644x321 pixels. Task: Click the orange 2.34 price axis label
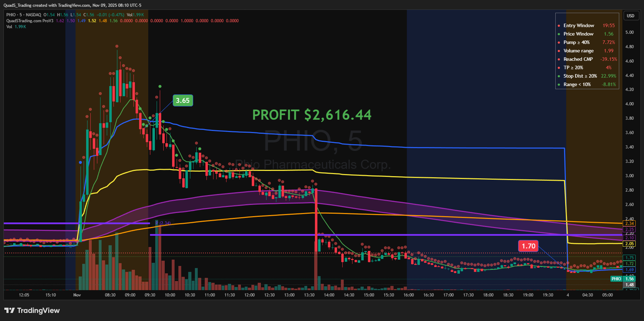tap(629, 223)
